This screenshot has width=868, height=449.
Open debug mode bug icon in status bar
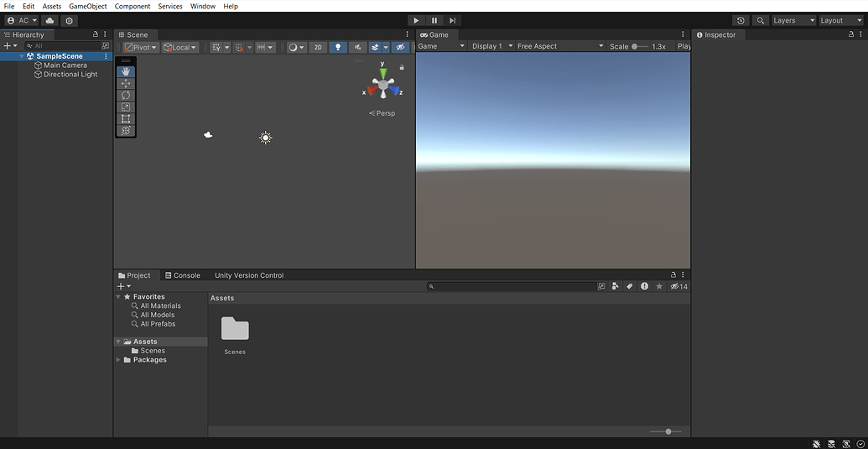[x=816, y=443]
